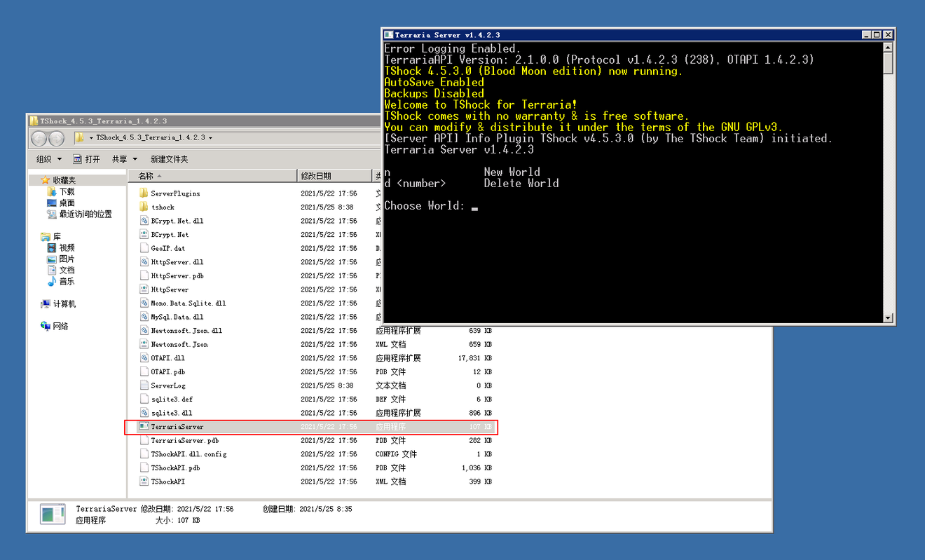Select the Mono.Data.Sqlite.dll file icon
Viewport: 925px width, 560px height.
(144, 303)
